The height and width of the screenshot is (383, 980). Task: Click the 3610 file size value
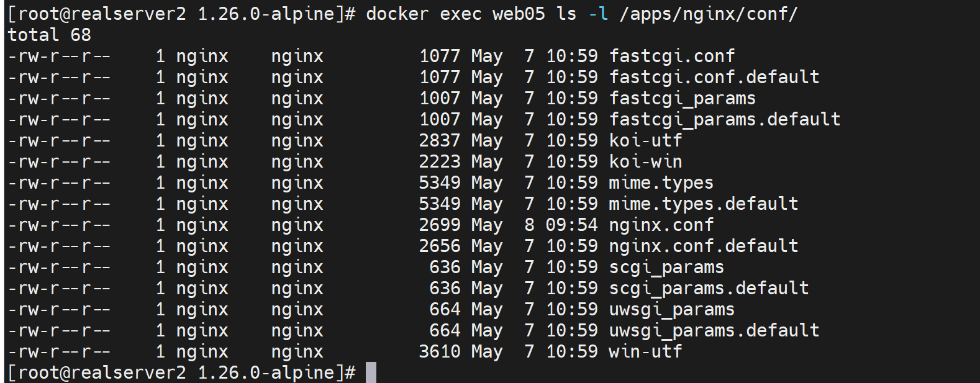click(440, 352)
